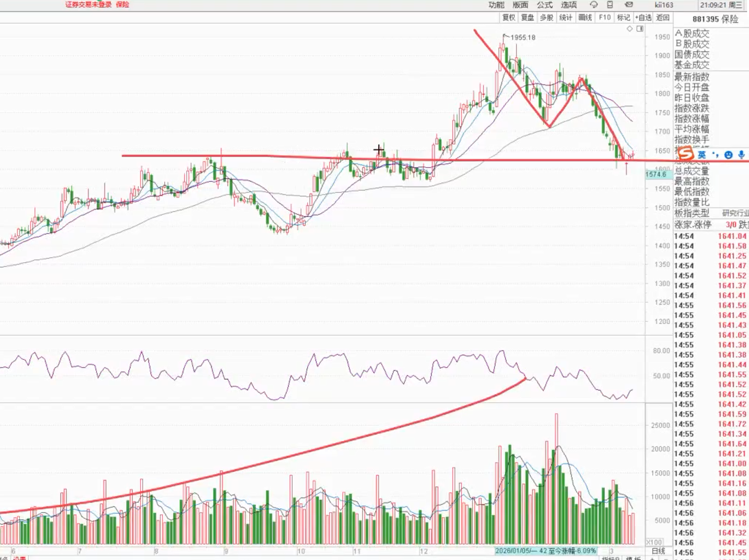
Task: Click the X100 volume scale label
Action: click(654, 542)
